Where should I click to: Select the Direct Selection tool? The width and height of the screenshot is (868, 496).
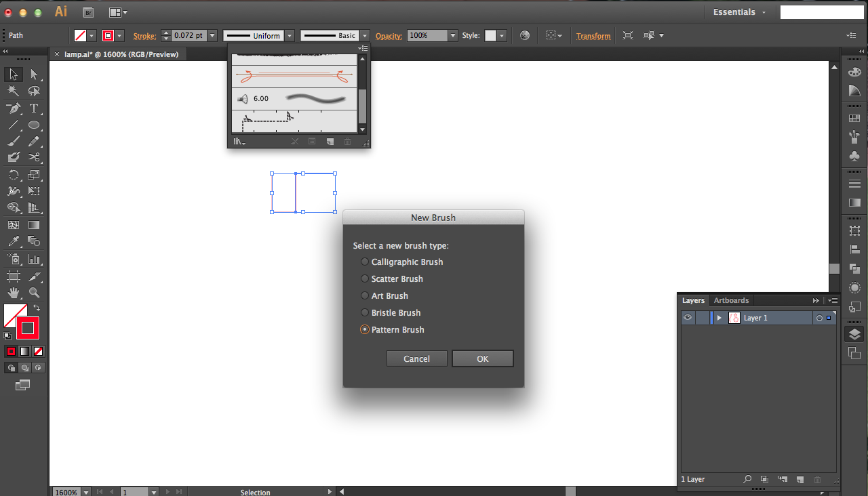click(34, 75)
